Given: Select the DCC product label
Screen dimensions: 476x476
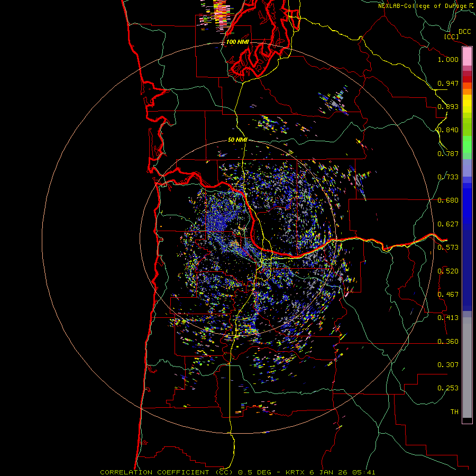Looking at the screenshot, I should (464, 32).
